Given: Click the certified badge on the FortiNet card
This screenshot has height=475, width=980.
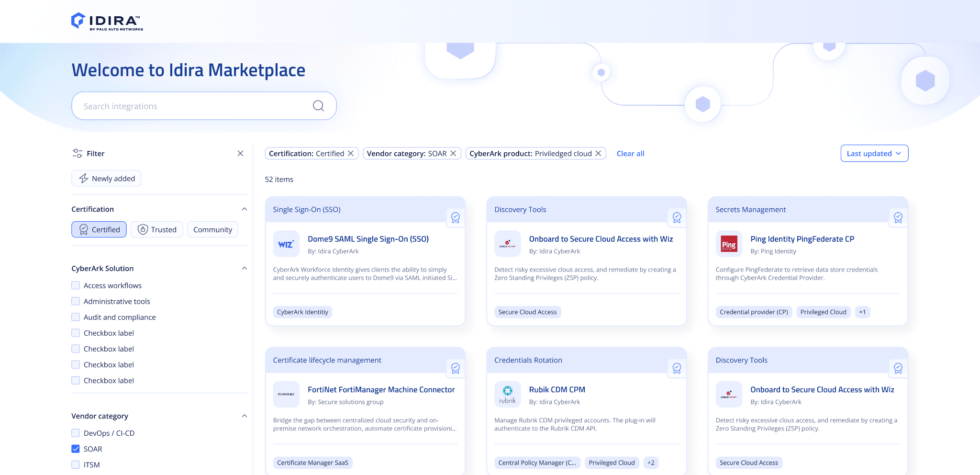Looking at the screenshot, I should (x=456, y=368).
